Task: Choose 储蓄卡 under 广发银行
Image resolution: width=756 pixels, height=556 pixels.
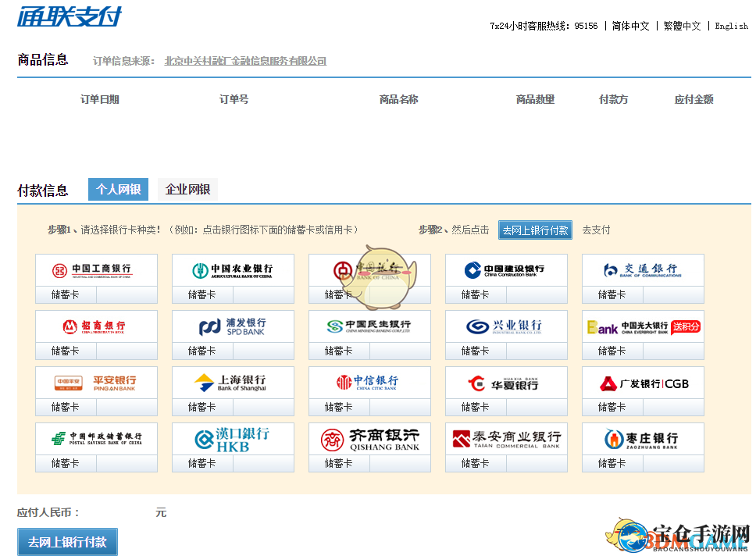Action: tap(612, 408)
